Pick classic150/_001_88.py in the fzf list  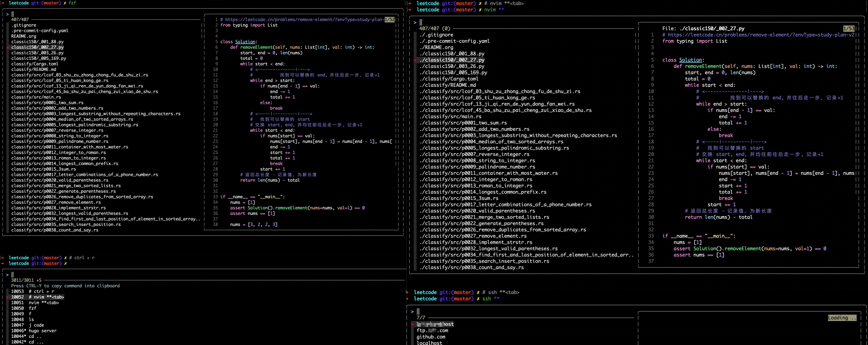[37, 42]
